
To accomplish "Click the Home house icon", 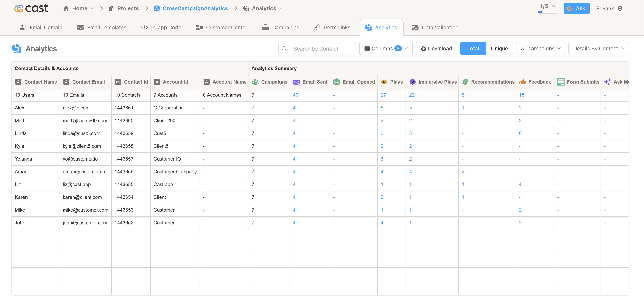I will 66,8.
